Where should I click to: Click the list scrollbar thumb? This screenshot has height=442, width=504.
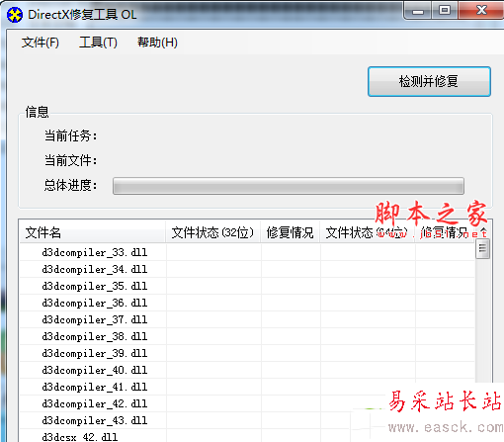click(x=482, y=248)
